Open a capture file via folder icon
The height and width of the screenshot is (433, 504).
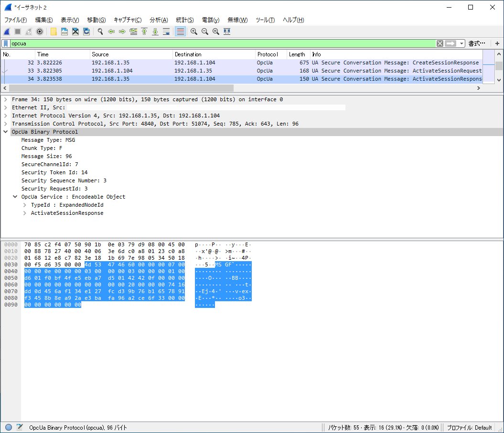(54, 32)
